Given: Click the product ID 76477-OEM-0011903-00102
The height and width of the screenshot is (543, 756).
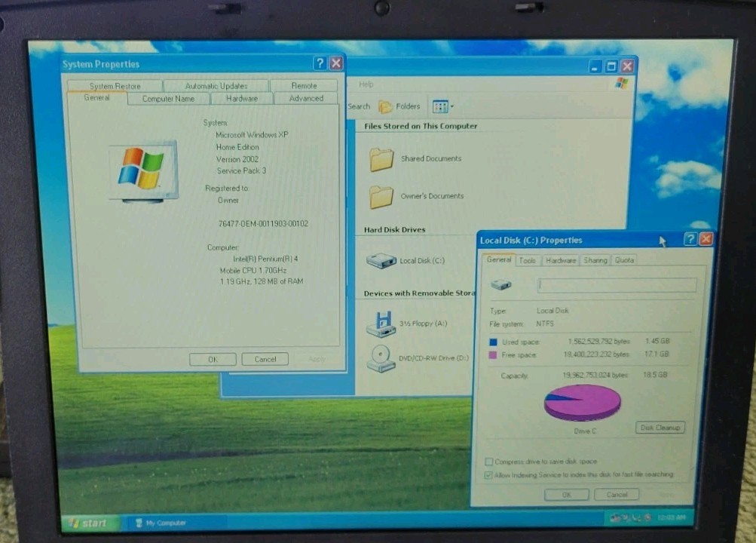Looking at the screenshot, I should tap(263, 224).
